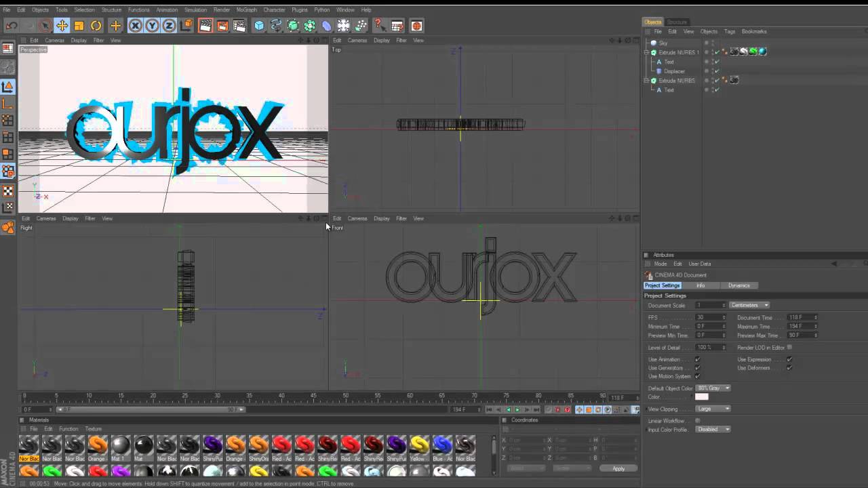Open the light objects icon
Image resolution: width=868 pixels, height=488 pixels.
(344, 26)
